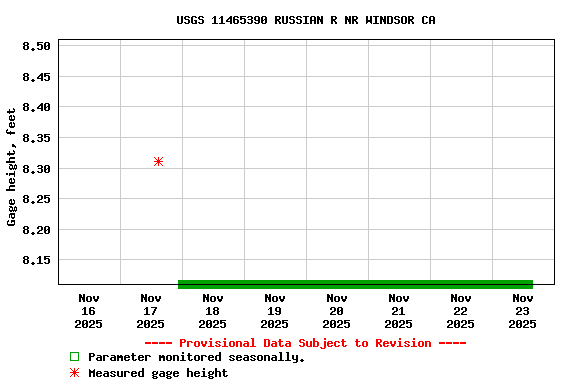This screenshot has height=384, width=576.
Task: Click the 8.20 y-axis value
Action: (x=36, y=230)
